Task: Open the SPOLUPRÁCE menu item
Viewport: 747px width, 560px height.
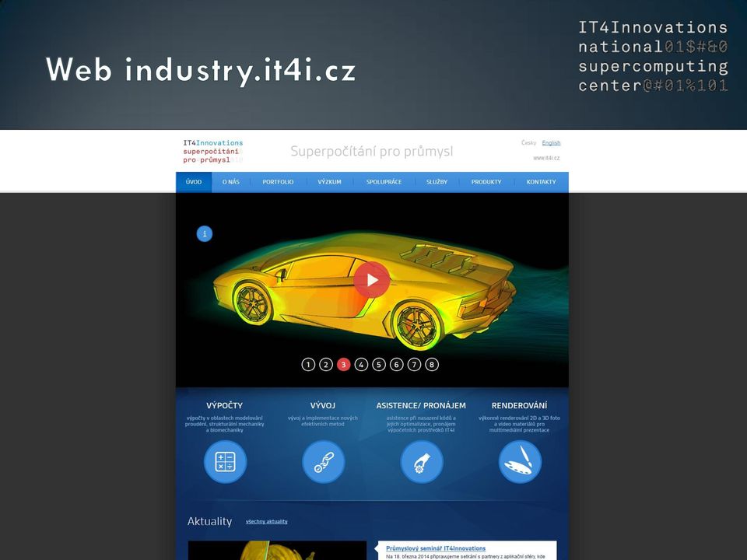Action: (384, 182)
